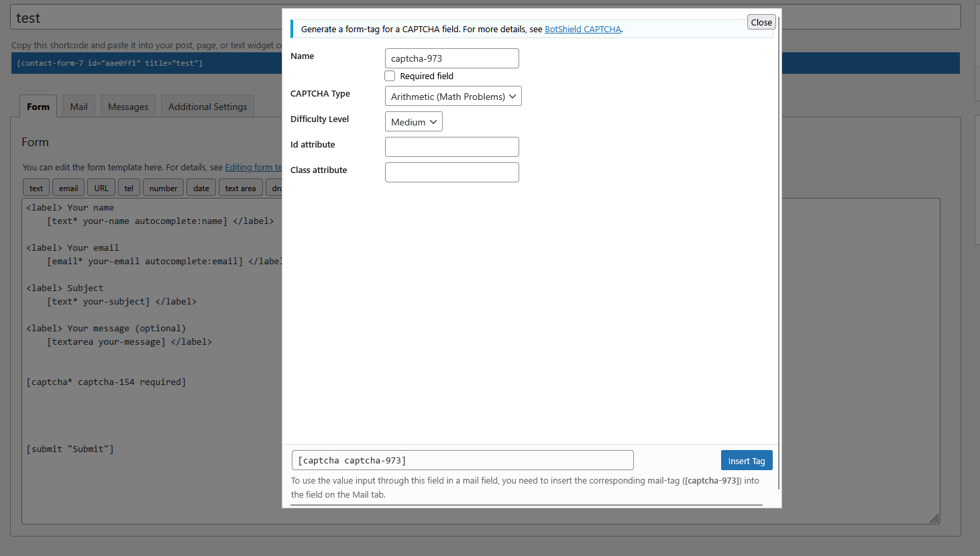Switch to the Messages tab
980x556 pixels.
127,105
